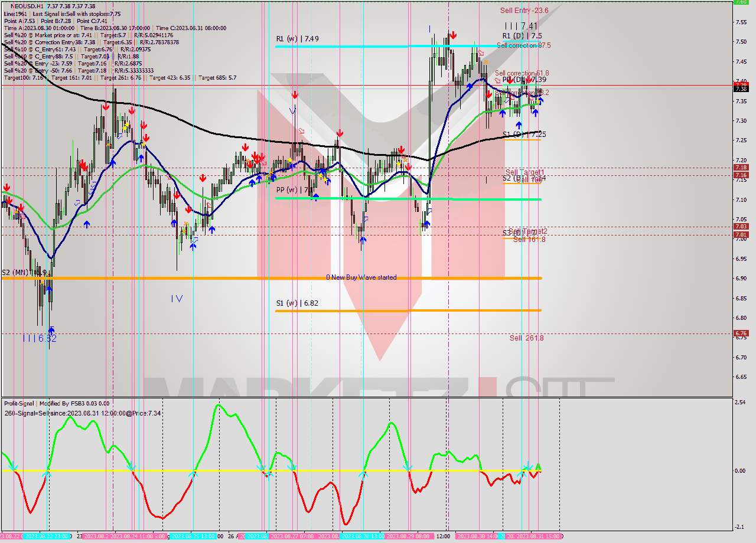Viewport: 756px width, 543px height.
Task: Click the '260-Signal=Sell since:2023.08.31 12:00:00@Price:7.34' text
Action: (83, 413)
